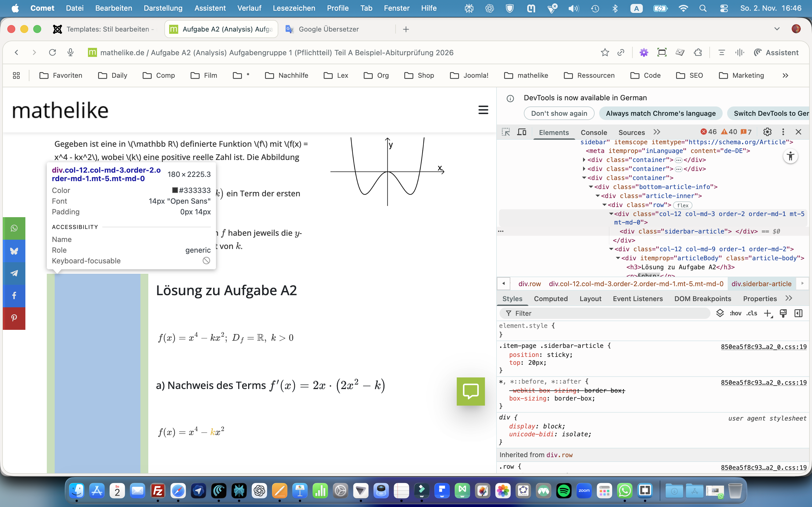Viewport: 812px width, 507px height.
Task: Click the WhatsApp share button
Action: pos(14,228)
